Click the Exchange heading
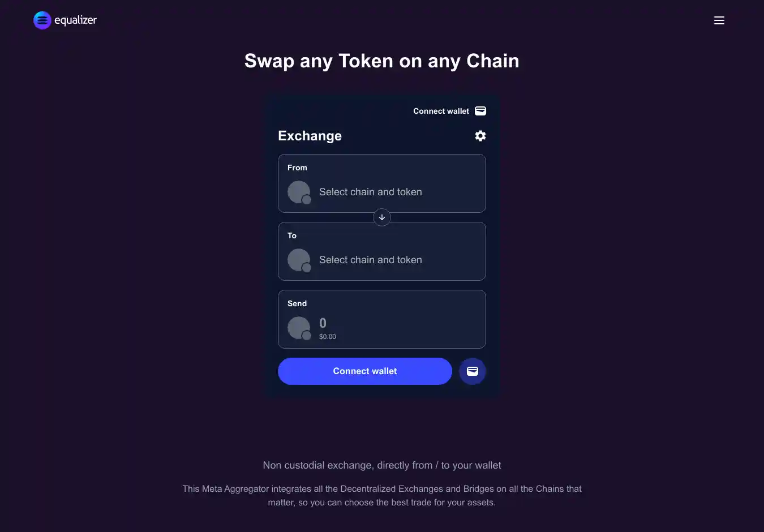 310,136
